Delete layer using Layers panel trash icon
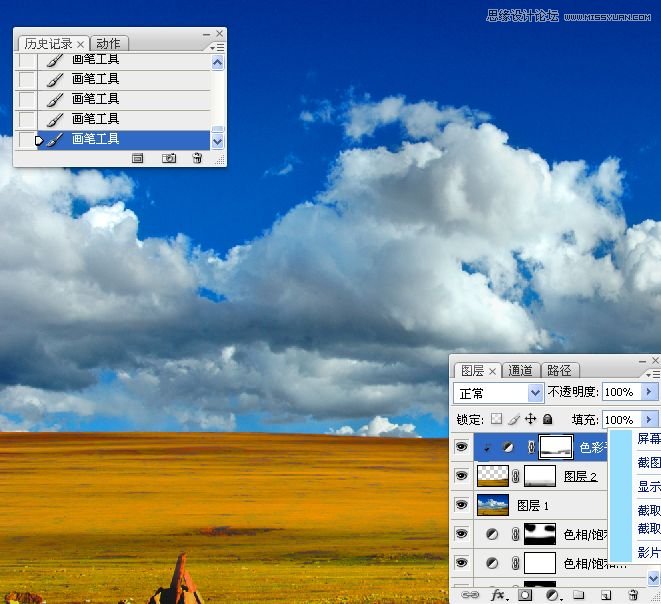Viewport: 661px width, 604px height. (x=633, y=596)
